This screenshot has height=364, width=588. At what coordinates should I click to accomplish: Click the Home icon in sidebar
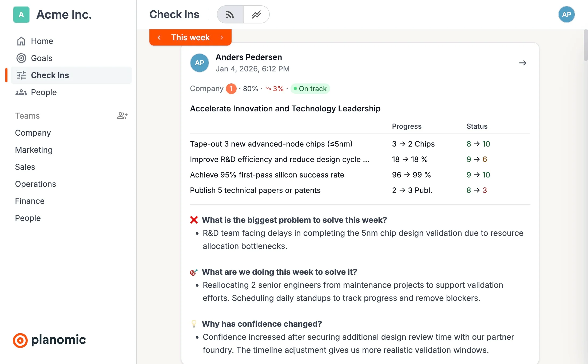click(21, 41)
